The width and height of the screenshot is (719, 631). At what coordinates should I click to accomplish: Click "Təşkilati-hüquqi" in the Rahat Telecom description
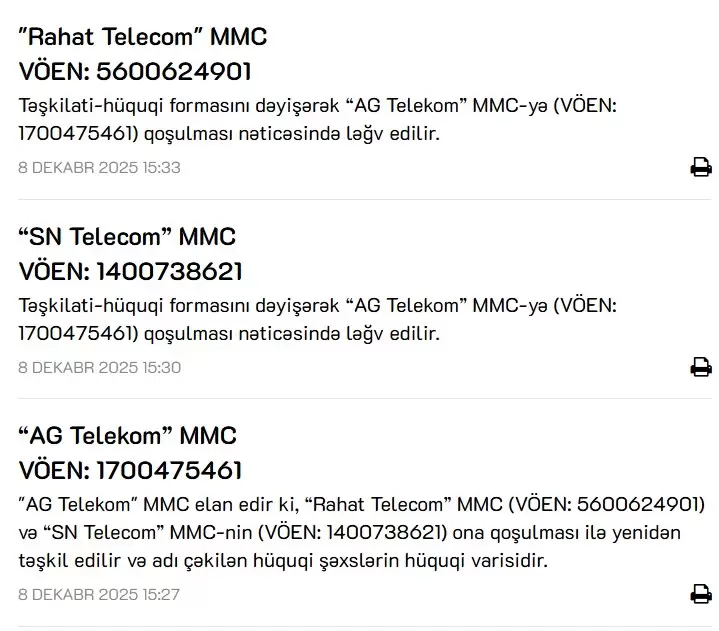(78, 105)
